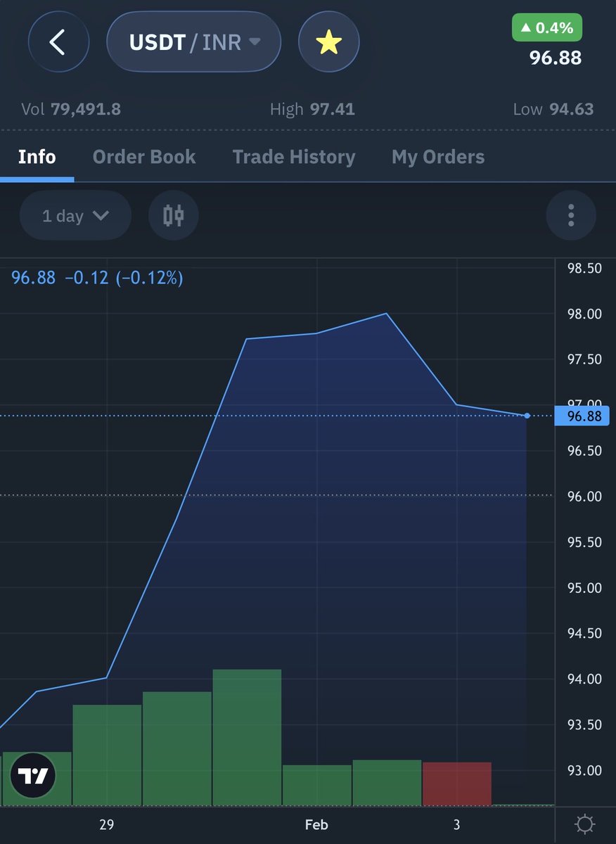Click the red volume bar
Screen dimensions: 616x844
457,784
